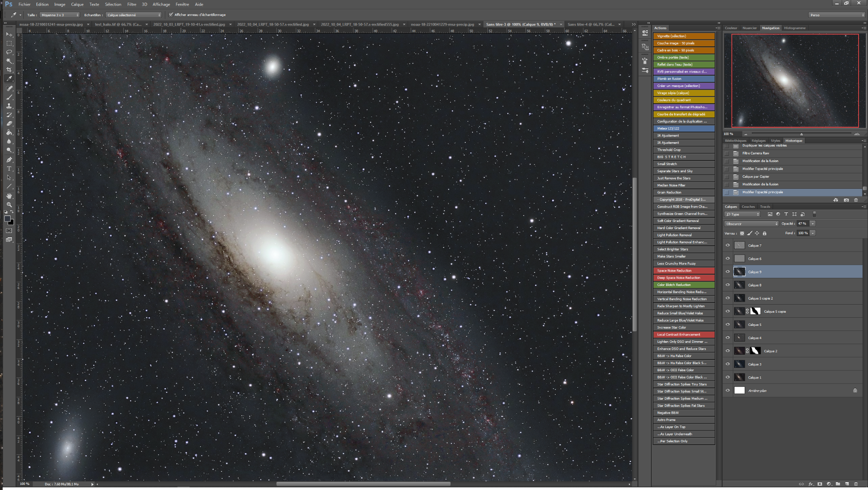Viewport: 868px width, 490px height.
Task: Show hidden document tabs with double-arrow
Action: [634, 25]
